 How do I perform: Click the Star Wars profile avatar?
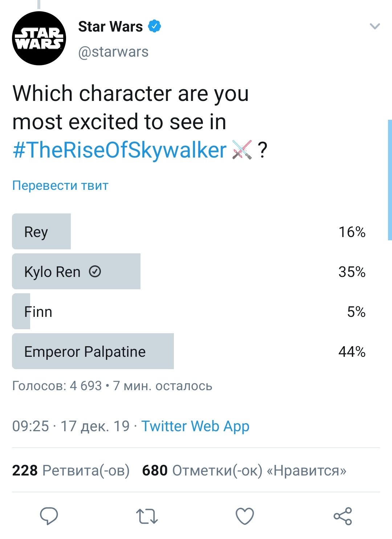pyautogui.click(x=39, y=38)
